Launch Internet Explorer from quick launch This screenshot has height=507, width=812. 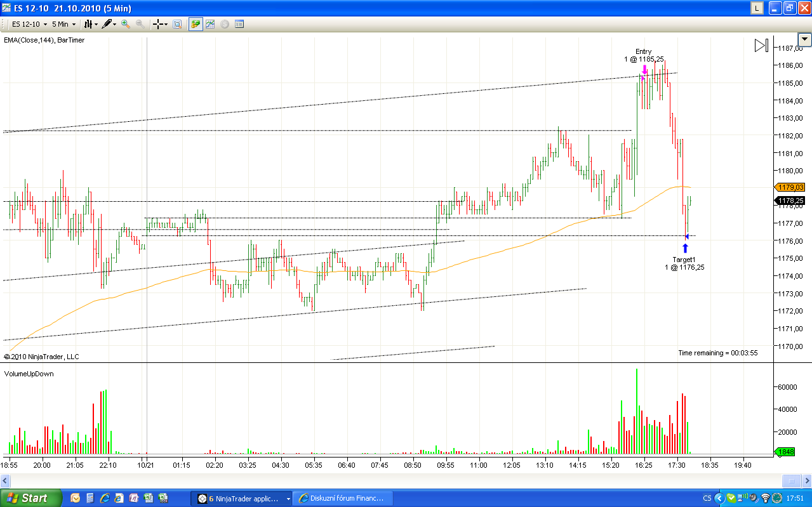point(105,498)
